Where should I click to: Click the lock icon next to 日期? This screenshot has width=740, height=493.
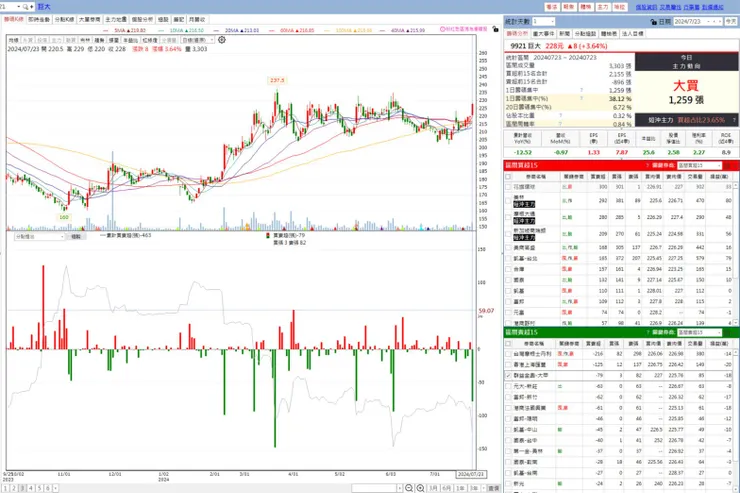point(653,22)
